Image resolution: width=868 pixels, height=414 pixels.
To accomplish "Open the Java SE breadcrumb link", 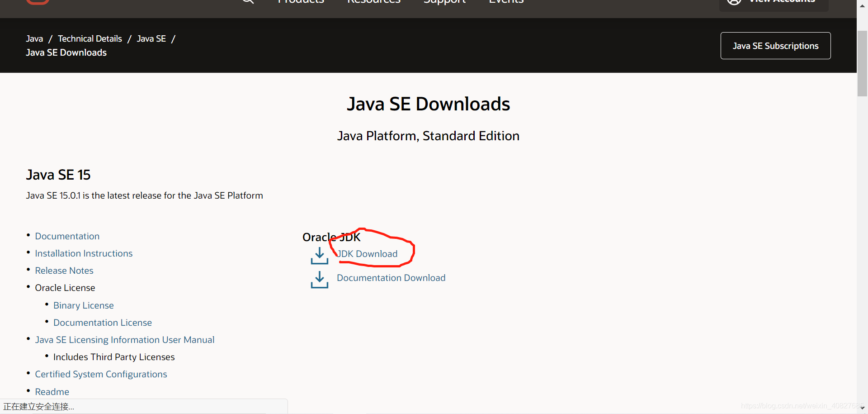I will click(151, 39).
